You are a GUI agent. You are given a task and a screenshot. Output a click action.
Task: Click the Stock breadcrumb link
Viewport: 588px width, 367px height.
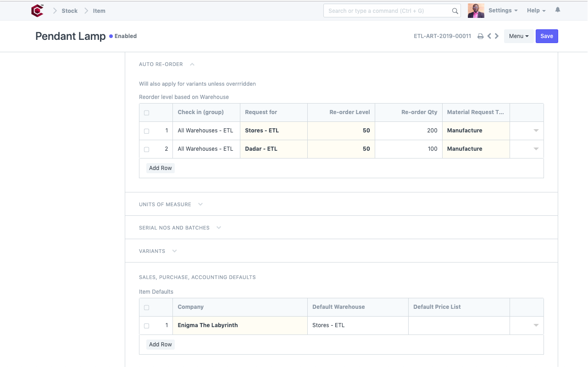click(x=70, y=11)
